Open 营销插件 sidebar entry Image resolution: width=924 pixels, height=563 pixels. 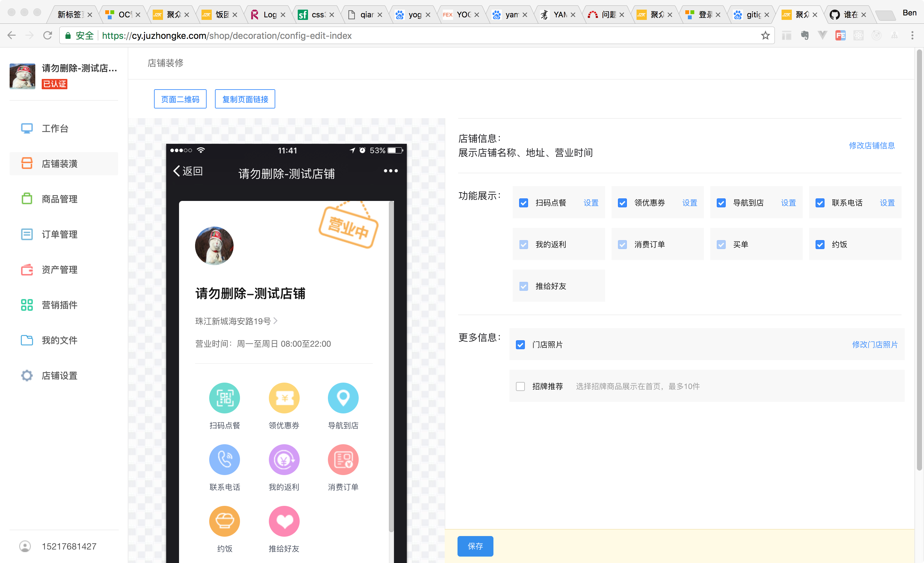[64, 305]
